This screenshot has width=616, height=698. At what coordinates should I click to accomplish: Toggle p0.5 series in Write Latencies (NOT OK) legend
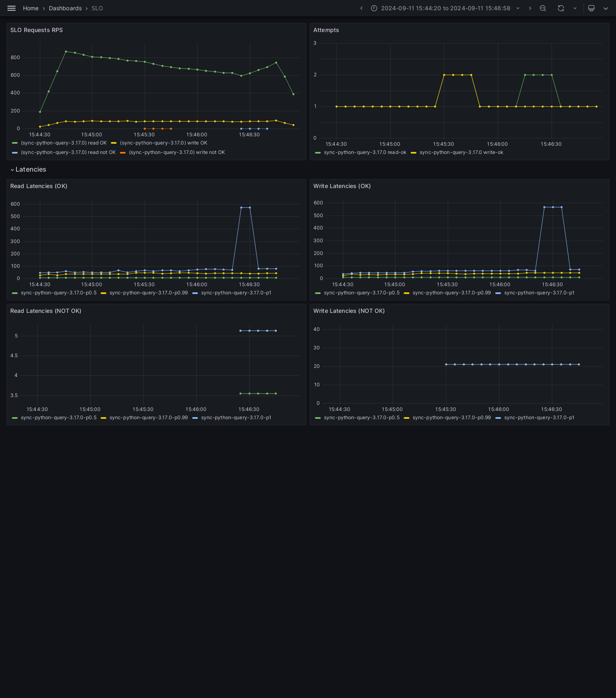coord(362,418)
